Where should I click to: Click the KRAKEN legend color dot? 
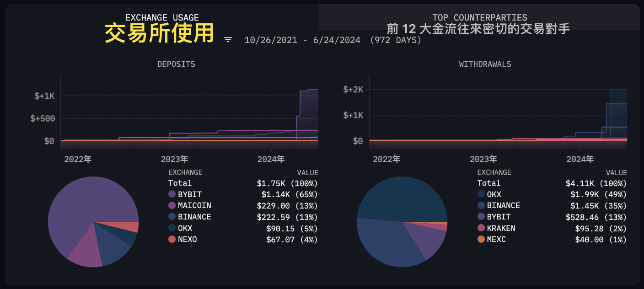[481, 228]
